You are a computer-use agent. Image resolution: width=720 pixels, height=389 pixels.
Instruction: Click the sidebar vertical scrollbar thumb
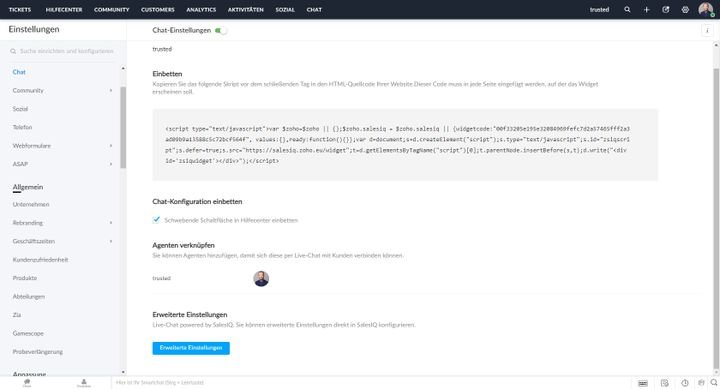pos(123,127)
